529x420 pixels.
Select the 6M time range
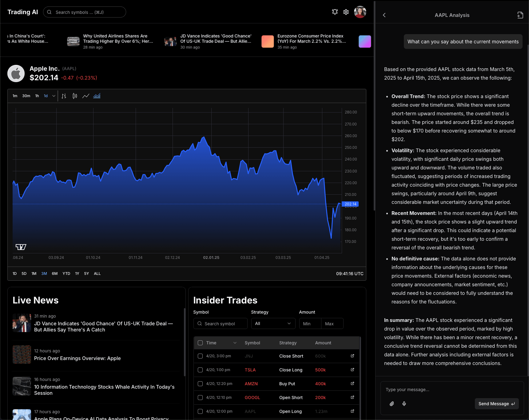[55, 274]
